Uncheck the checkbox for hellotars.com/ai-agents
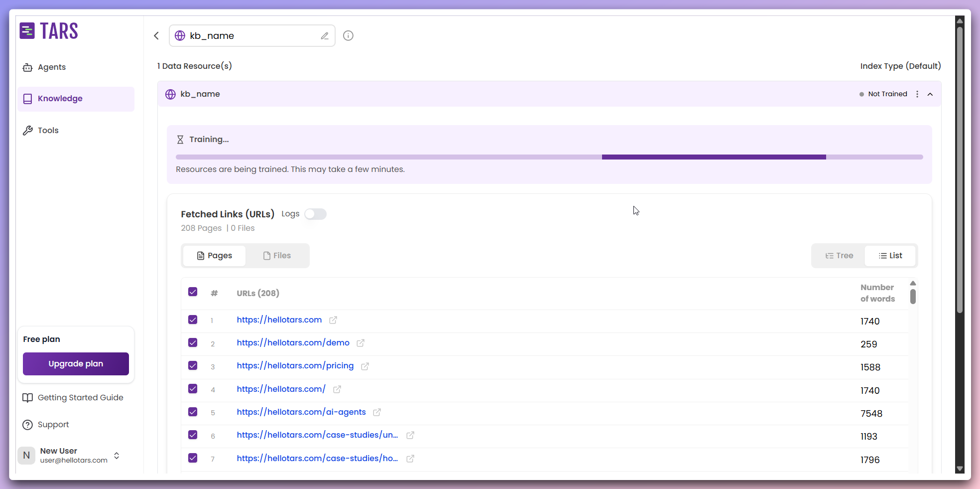 coord(193,412)
